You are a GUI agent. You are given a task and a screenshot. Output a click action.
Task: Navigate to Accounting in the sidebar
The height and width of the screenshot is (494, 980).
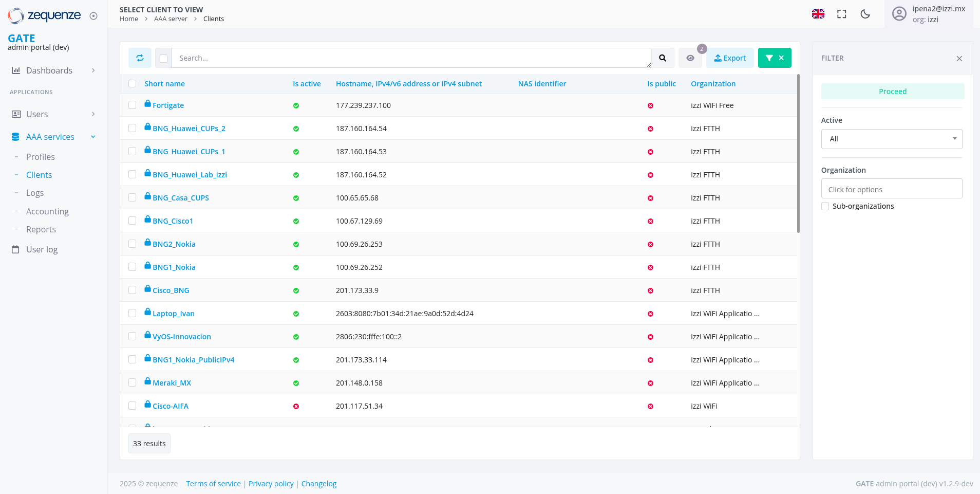pos(47,211)
